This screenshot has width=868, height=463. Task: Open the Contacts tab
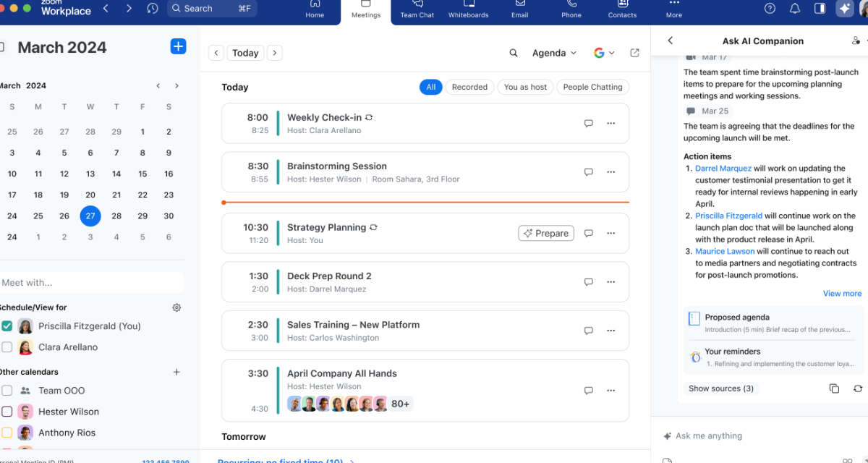622,10
